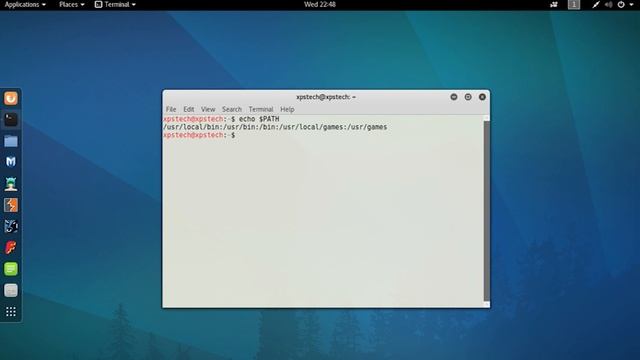Screen dimensions: 640x360
Task: Click the terminal title xpstech@xpstech
Action: point(326,97)
